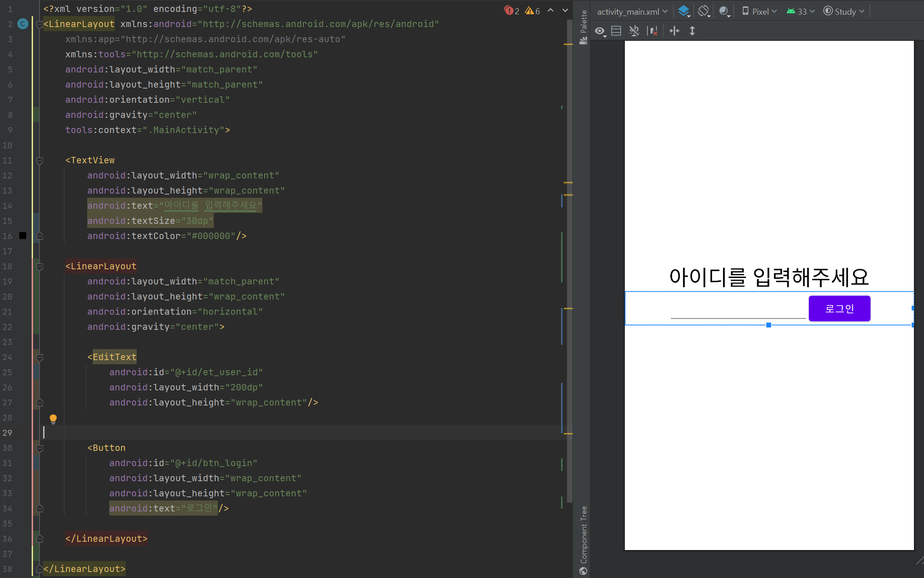
Task: Open the design surface layers selector
Action: (684, 11)
